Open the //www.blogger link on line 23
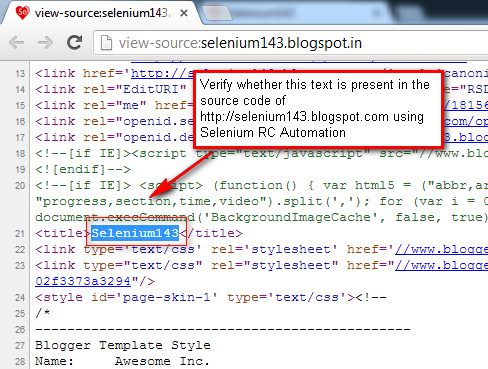488x369 pixels. [x=441, y=265]
